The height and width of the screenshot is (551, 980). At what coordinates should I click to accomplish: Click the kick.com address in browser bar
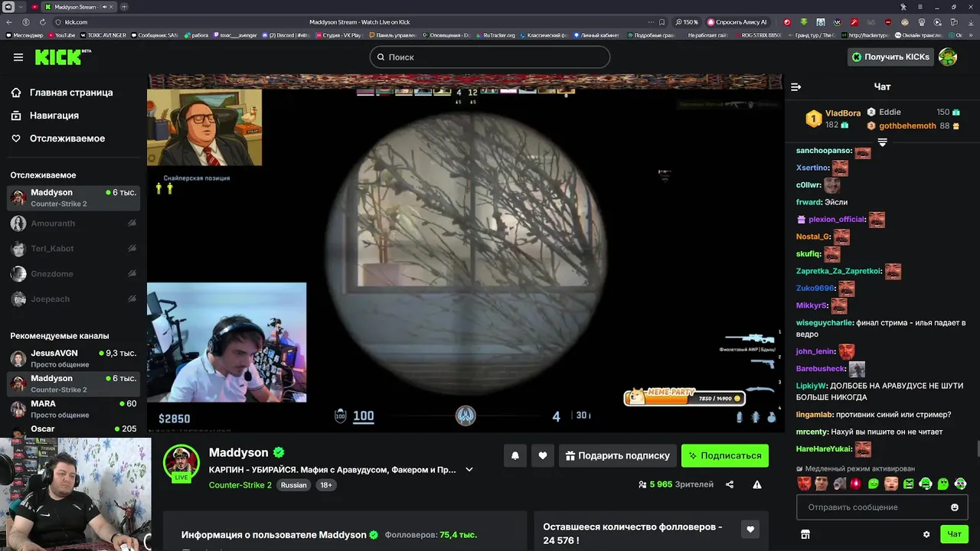click(76, 22)
